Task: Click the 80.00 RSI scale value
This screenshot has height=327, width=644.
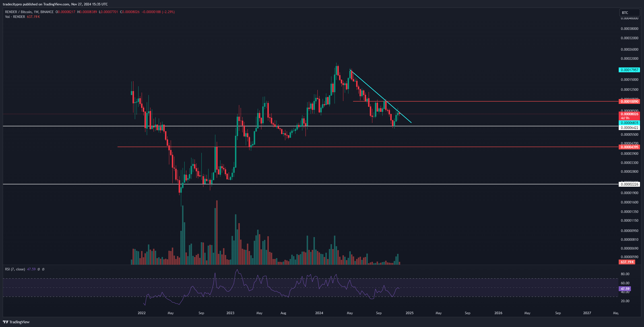Action: [625, 274]
